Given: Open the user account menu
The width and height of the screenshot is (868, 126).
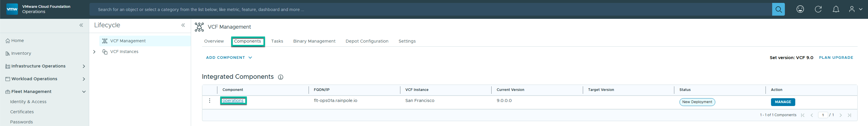Looking at the screenshot, I should coord(855,9).
